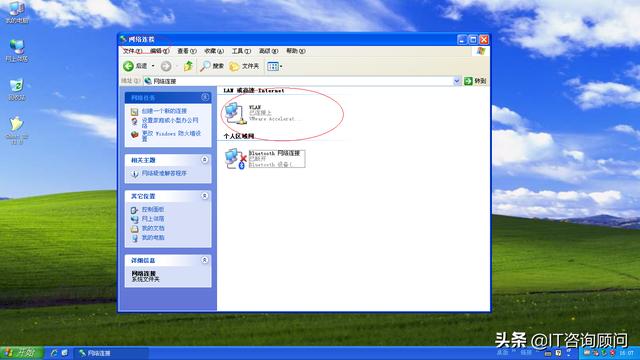
Task: Click the VLAN connection name text
Action: point(255,107)
